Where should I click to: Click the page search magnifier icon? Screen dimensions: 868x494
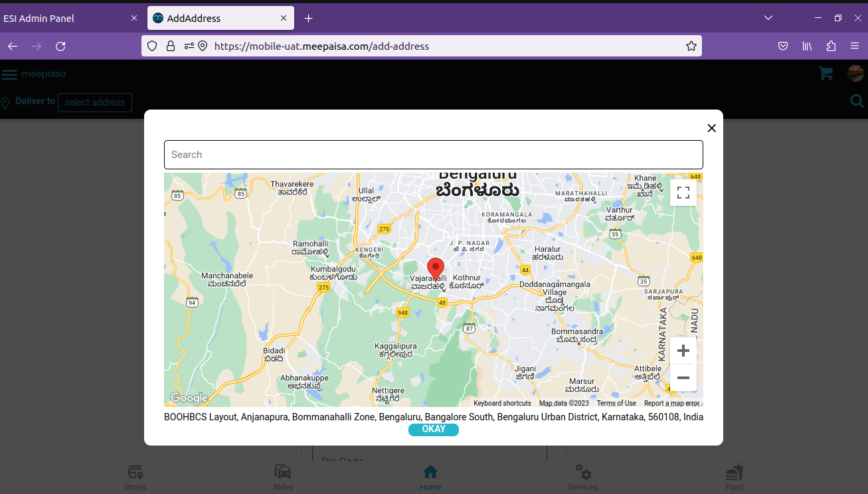(857, 101)
